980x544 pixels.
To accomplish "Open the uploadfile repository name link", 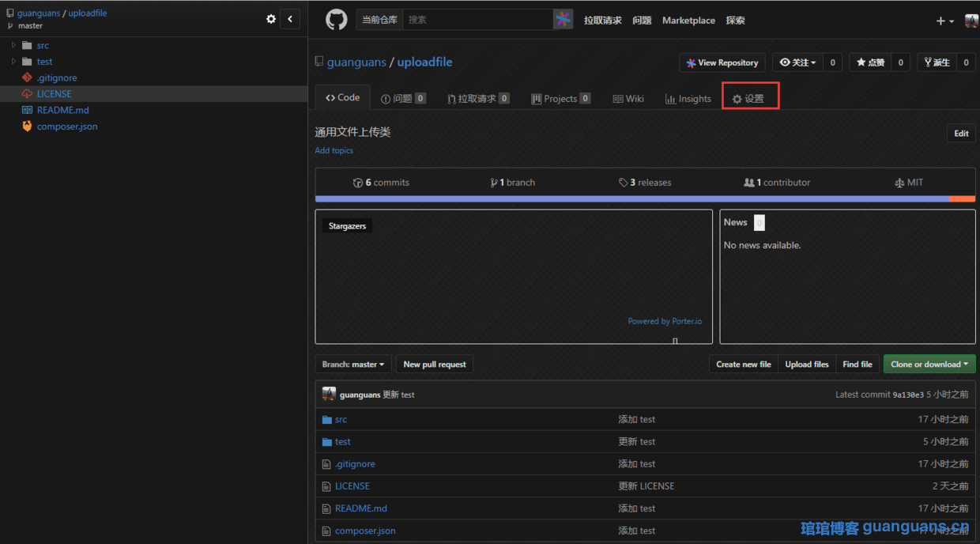I will click(424, 62).
